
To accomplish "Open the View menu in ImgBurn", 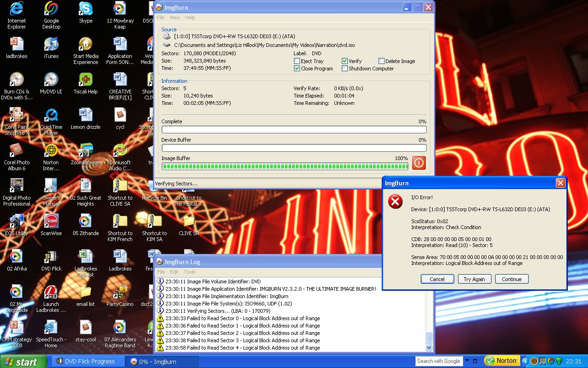I will (x=175, y=17).
